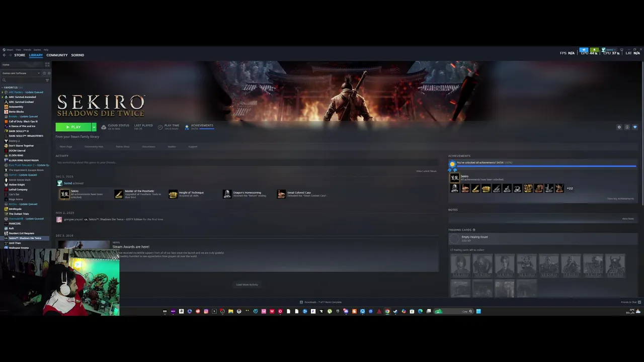The height and width of the screenshot is (362, 644).
Task: Open the Discussions link
Action: (x=148, y=147)
